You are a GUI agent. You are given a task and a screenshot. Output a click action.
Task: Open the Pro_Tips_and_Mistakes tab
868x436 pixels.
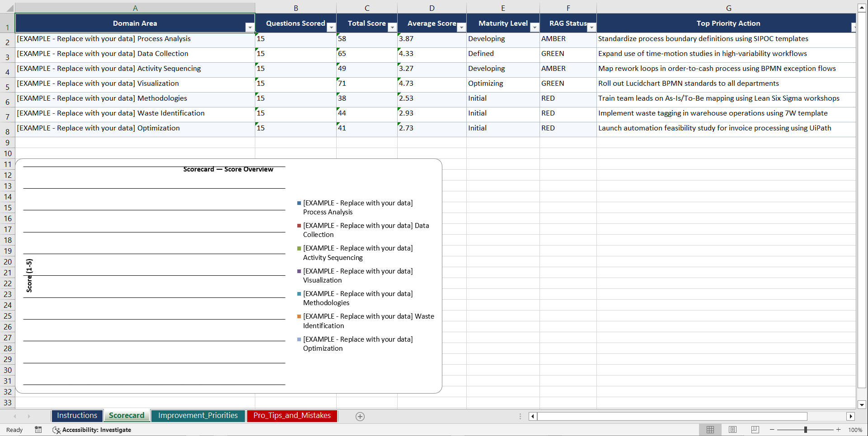[x=292, y=416]
